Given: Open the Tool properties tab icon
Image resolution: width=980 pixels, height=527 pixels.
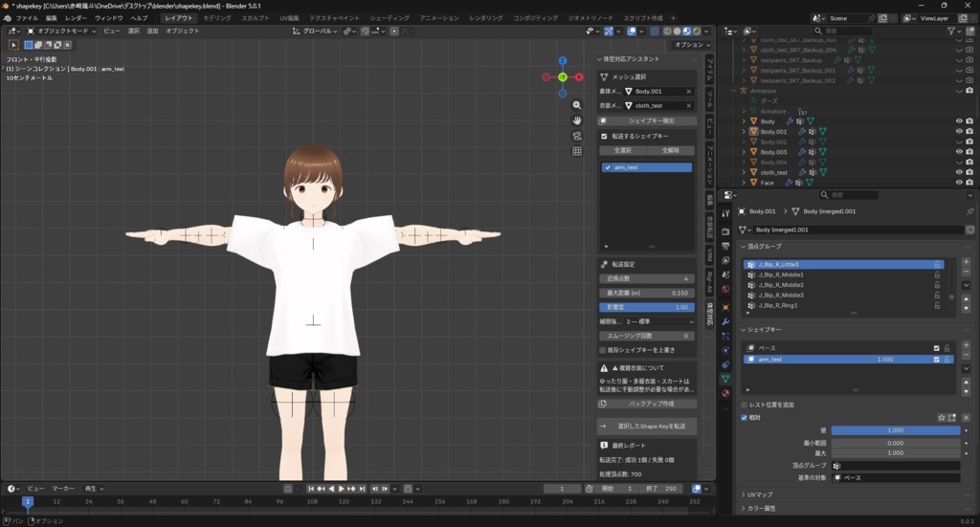Looking at the screenshot, I should [x=725, y=213].
